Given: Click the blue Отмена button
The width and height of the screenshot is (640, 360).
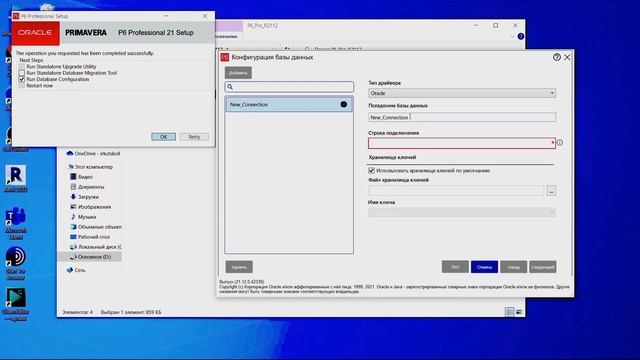Looking at the screenshot, I should (484, 267).
